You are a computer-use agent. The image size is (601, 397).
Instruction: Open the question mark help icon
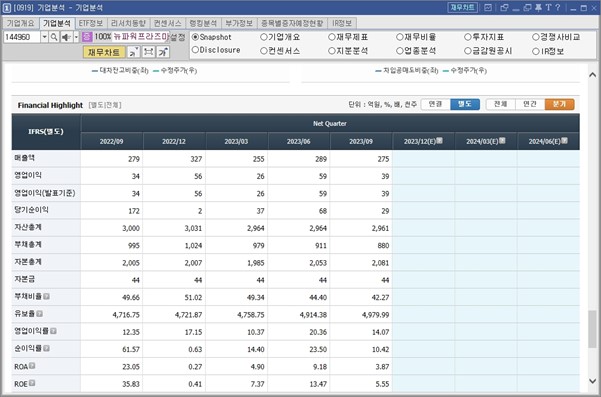pyautogui.click(x=558, y=8)
